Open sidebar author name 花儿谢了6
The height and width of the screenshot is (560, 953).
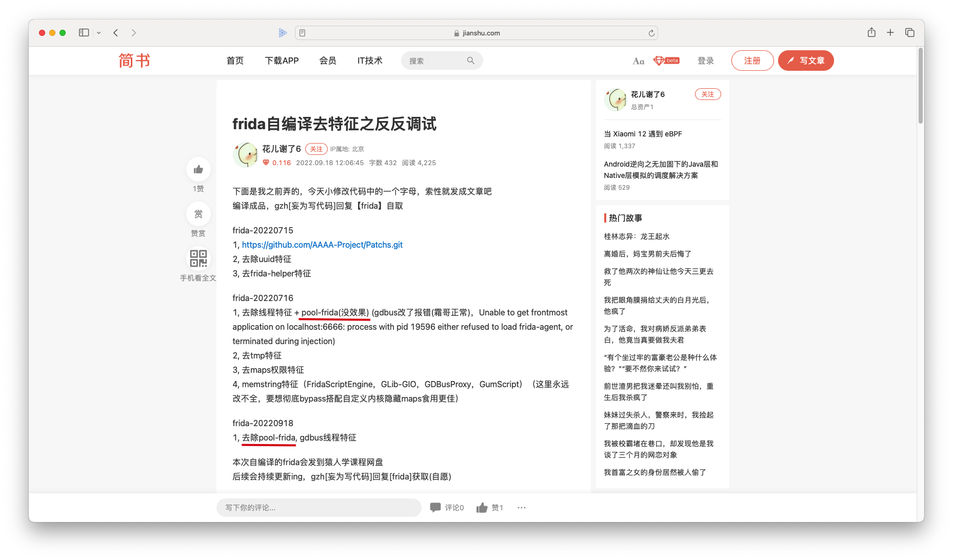point(648,94)
